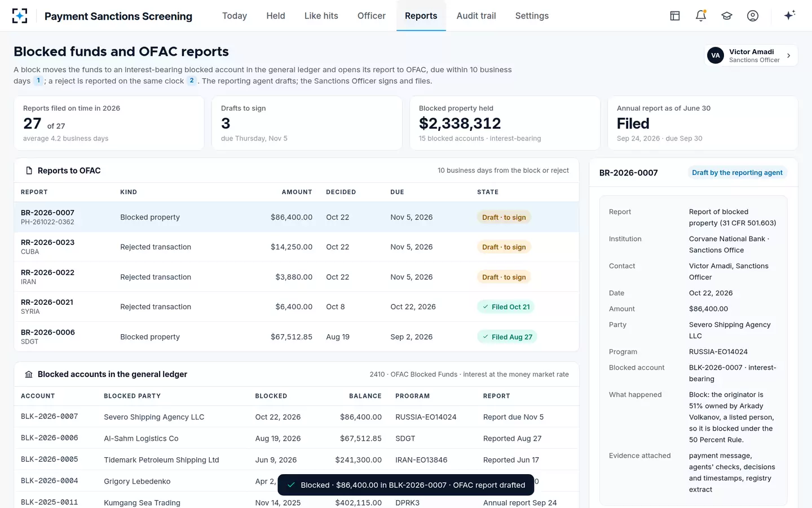The image size is (812, 508).
Task: Open the Settings tab
Action: click(x=532, y=16)
